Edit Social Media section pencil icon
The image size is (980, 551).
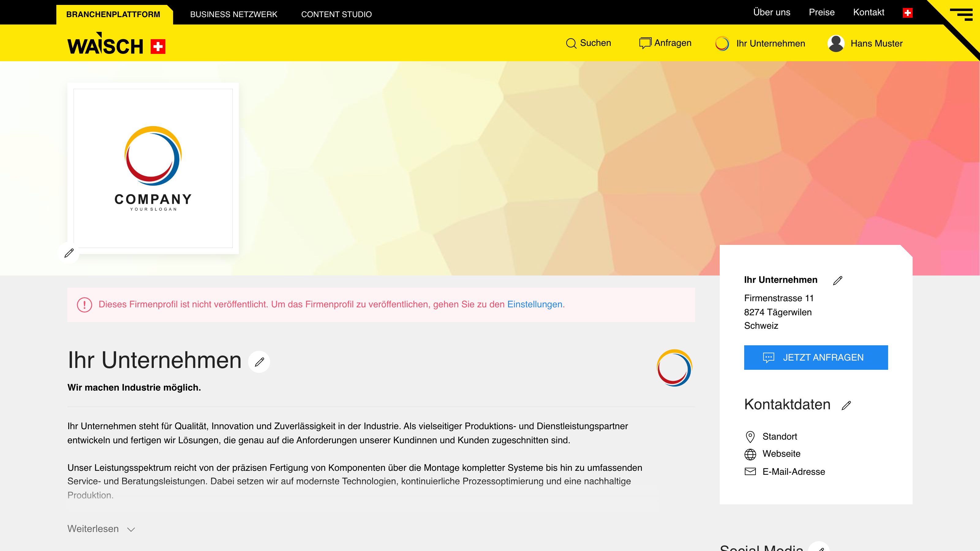tap(819, 547)
